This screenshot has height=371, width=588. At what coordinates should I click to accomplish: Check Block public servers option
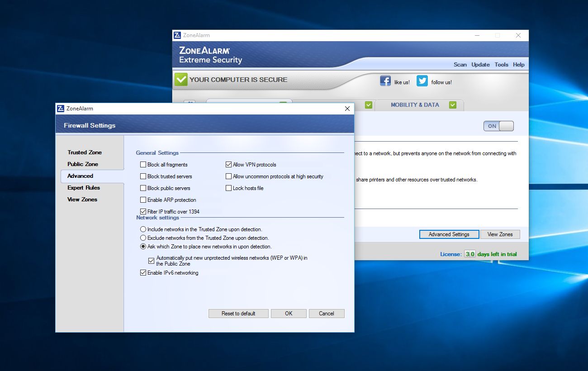[x=143, y=188]
